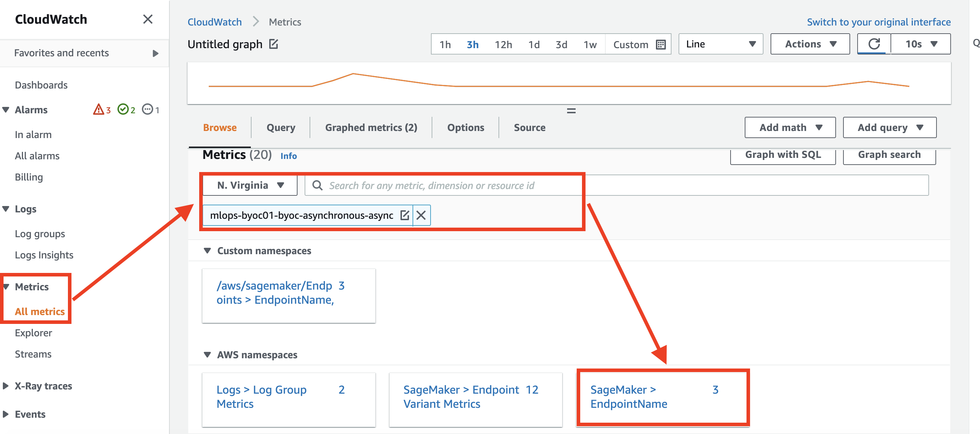Open the N. Virginia region dropdown
Viewport: 980px width, 434px height.
coord(250,185)
